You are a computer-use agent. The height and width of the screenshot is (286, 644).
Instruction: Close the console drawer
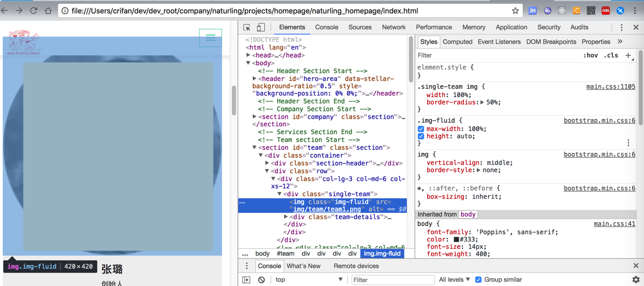636,266
